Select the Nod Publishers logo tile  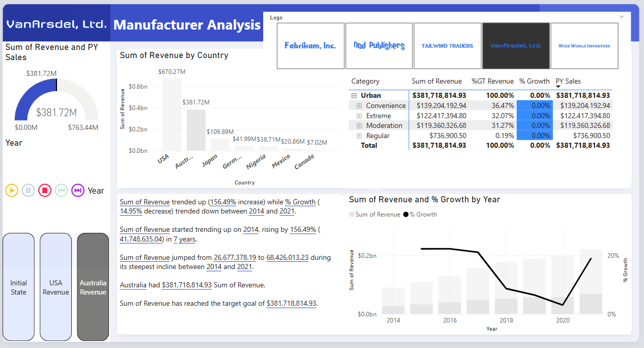[379, 46]
